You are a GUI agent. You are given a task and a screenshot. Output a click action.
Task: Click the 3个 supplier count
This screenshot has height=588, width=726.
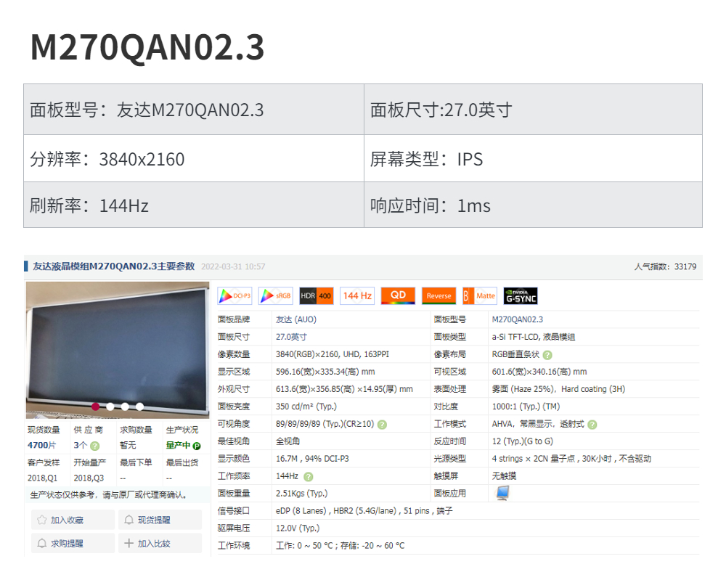point(81,446)
